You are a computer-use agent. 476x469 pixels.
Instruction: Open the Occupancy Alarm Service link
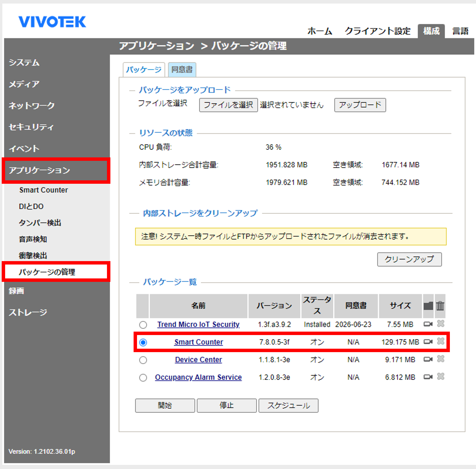coord(198,377)
